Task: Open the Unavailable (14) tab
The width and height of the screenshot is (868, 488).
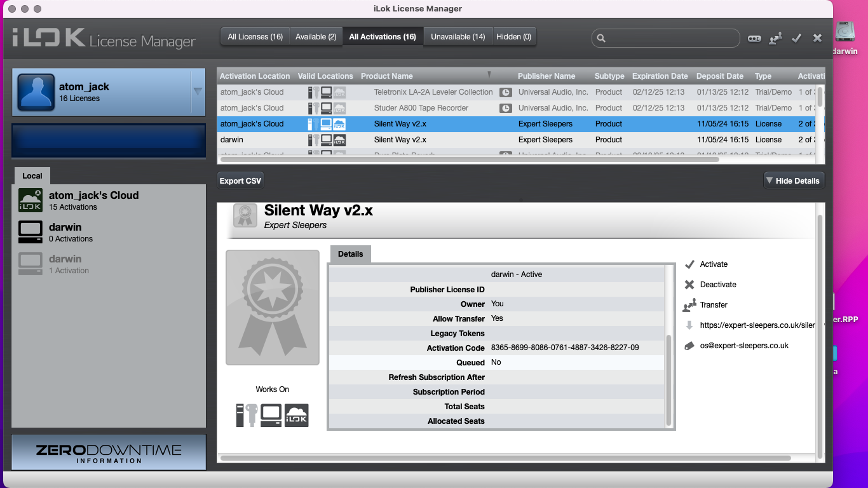Action: tap(458, 37)
